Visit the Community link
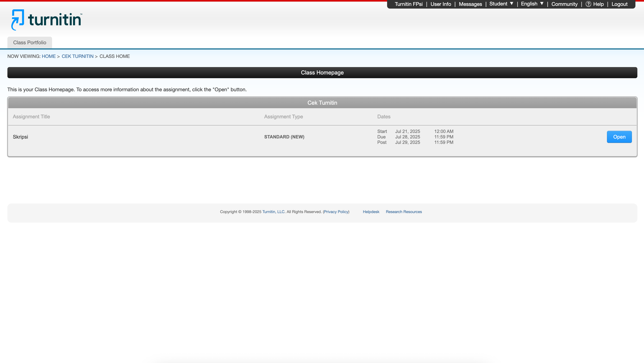This screenshot has height=363, width=644. [x=564, y=4]
